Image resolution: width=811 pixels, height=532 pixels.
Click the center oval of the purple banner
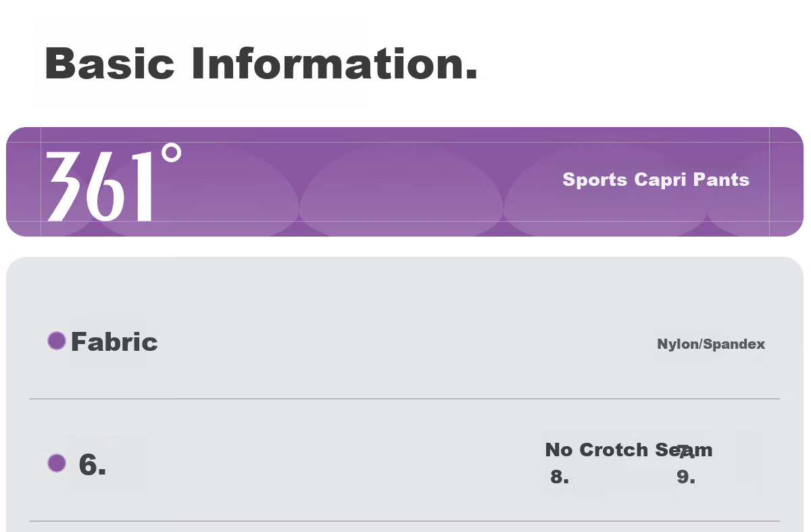point(401,193)
